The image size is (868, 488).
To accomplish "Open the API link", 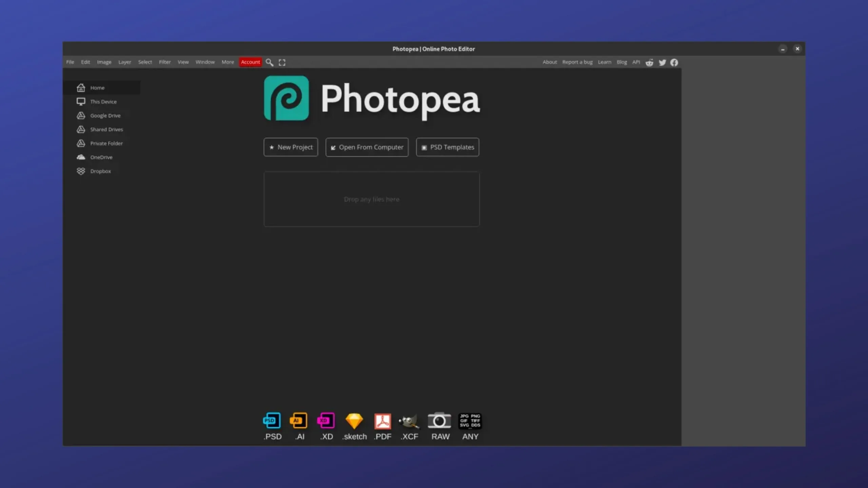I will (x=636, y=62).
